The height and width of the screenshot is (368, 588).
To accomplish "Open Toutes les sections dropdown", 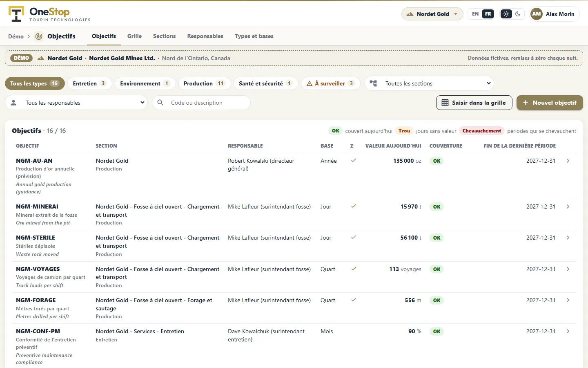I will (429, 83).
